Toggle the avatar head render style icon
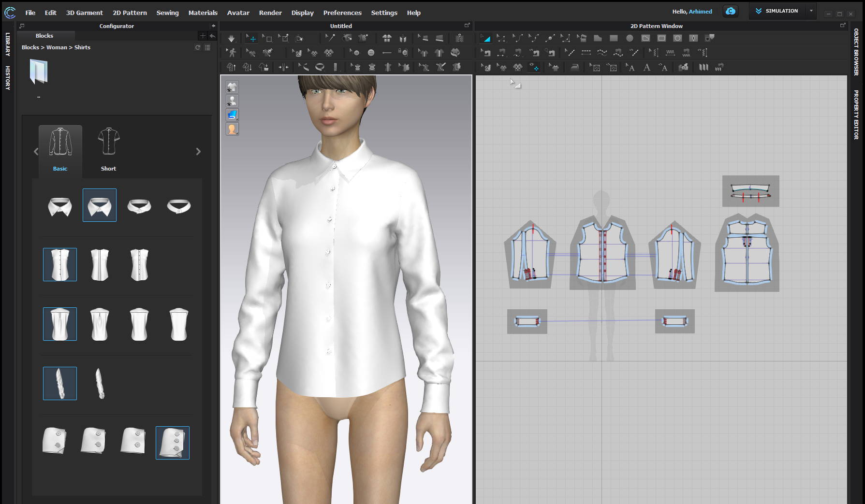Image resolution: width=865 pixels, height=504 pixels. point(232,129)
